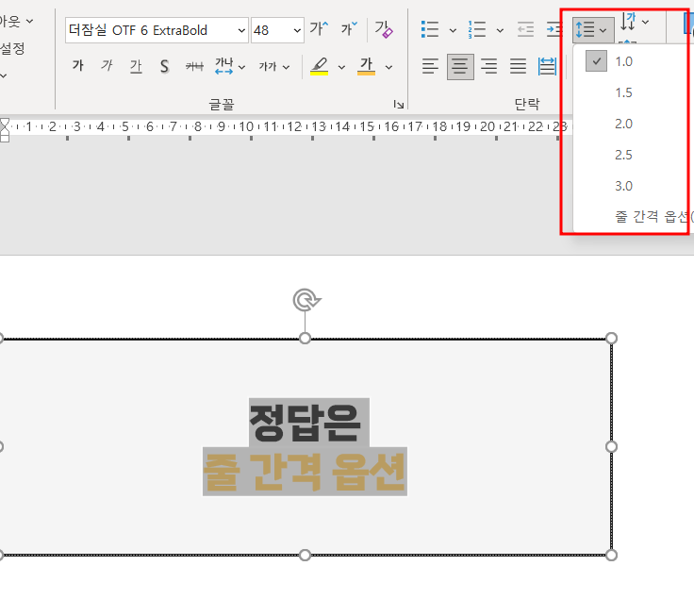Expand character spacing dropdown arrow
Screen dimensions: 694x616
click(x=241, y=67)
